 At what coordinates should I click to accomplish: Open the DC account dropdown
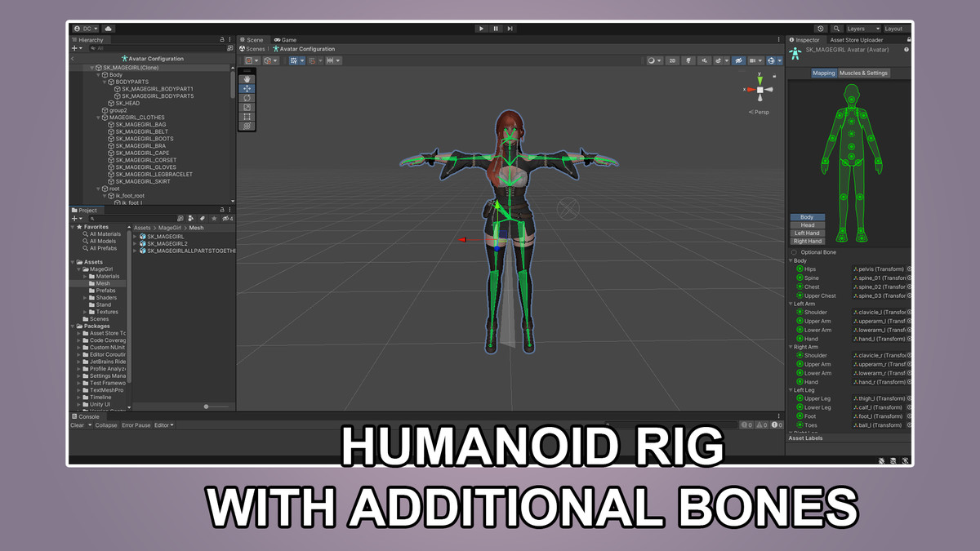[x=87, y=29]
